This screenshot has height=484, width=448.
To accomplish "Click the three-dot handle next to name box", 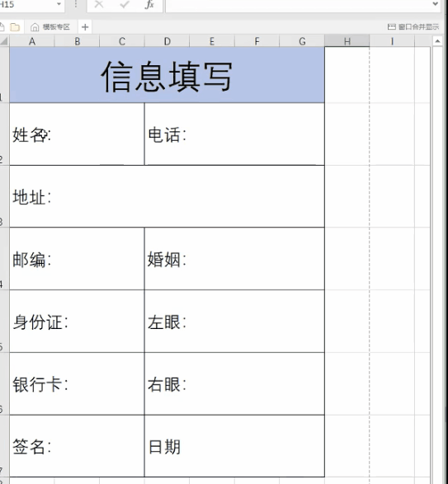I will tap(76, 4).
